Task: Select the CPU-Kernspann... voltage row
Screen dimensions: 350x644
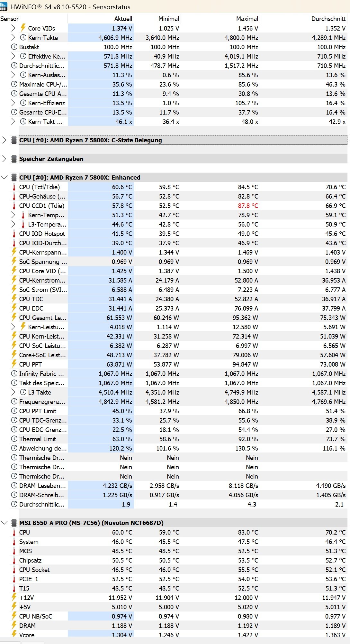Action: (174, 252)
